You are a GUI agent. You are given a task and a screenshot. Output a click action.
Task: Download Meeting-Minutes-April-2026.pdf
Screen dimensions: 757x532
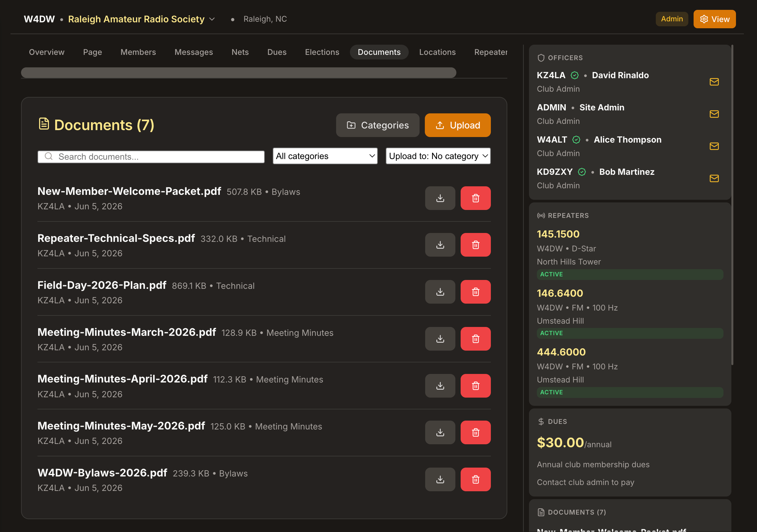click(x=440, y=385)
